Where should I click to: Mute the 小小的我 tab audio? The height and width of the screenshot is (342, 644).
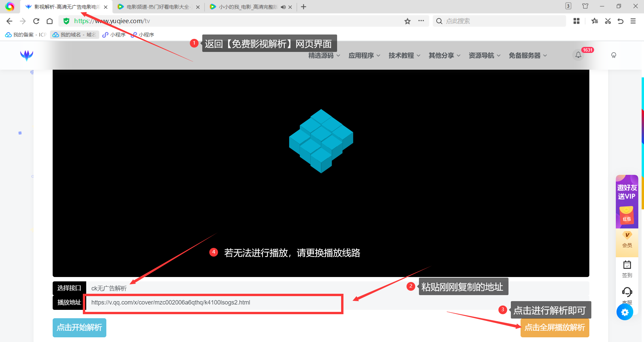(283, 6)
